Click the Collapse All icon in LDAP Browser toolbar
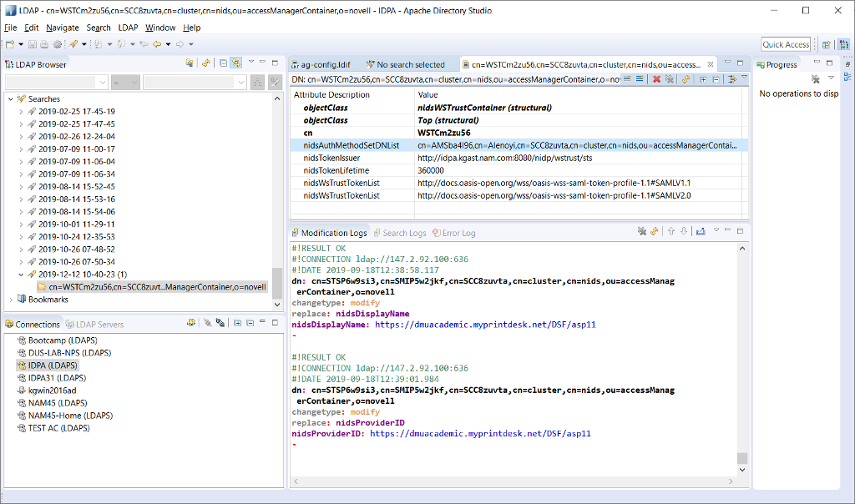855x504 pixels. click(x=224, y=64)
